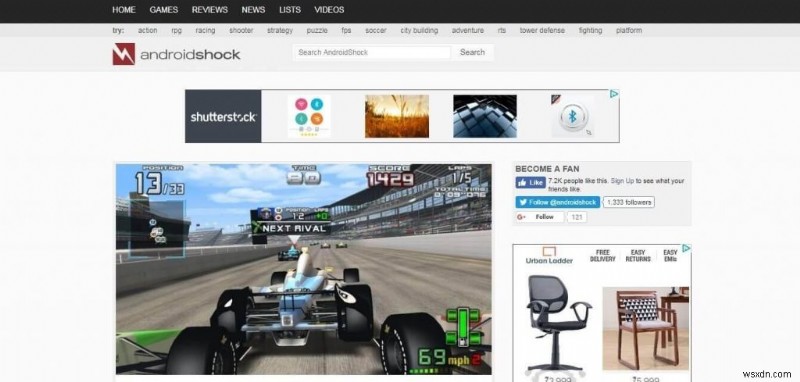Image resolution: width=800 pixels, height=382 pixels.
Task: Select the shooter genre link
Action: tap(241, 31)
